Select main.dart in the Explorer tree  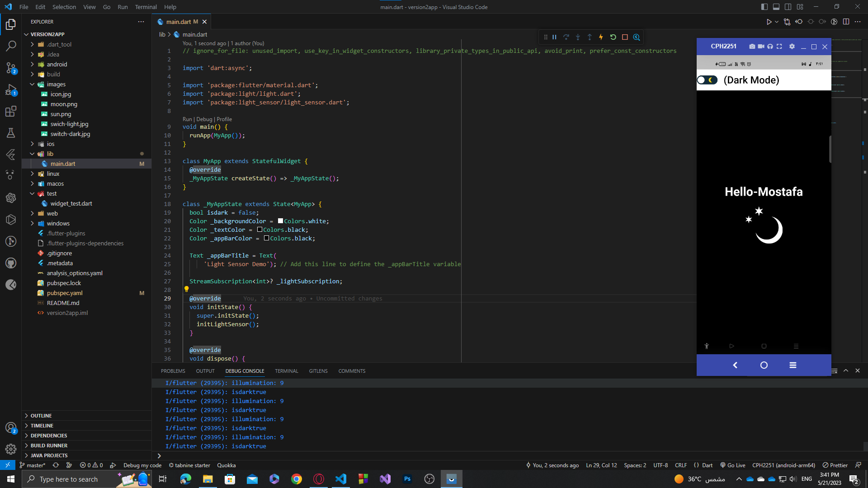(x=63, y=164)
